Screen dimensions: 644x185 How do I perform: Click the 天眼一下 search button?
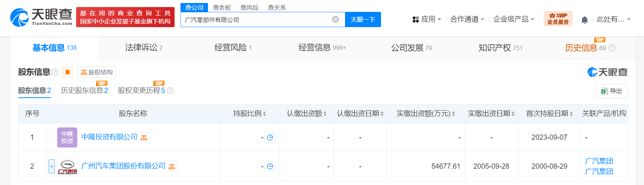coord(363,19)
